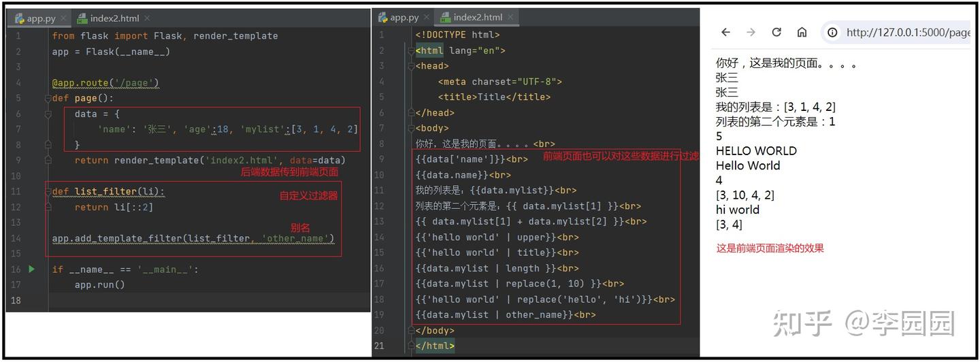Screen dimensions: 980x362
Task: Click the <!DOCTYPE html> line
Action: pyautogui.click(x=457, y=35)
